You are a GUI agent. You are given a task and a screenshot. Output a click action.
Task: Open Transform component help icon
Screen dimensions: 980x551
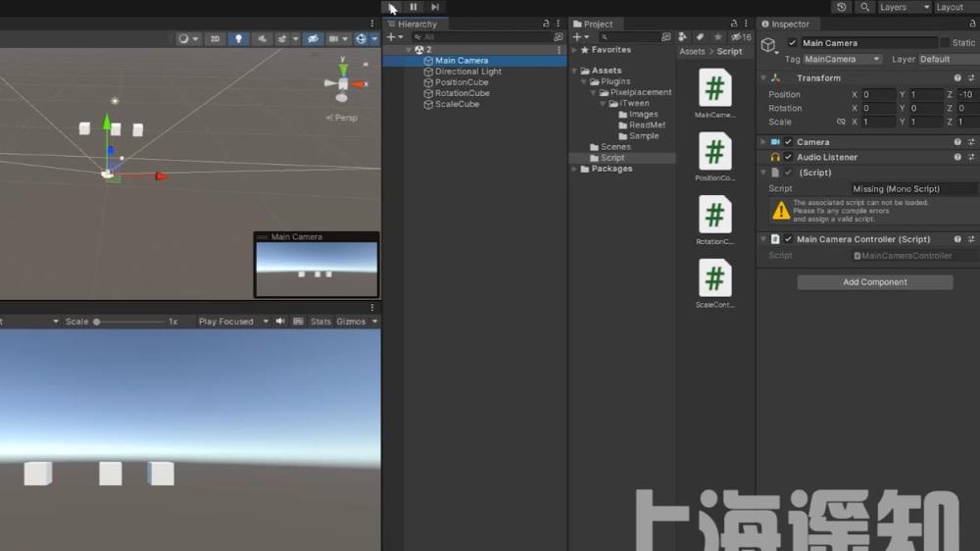point(956,78)
